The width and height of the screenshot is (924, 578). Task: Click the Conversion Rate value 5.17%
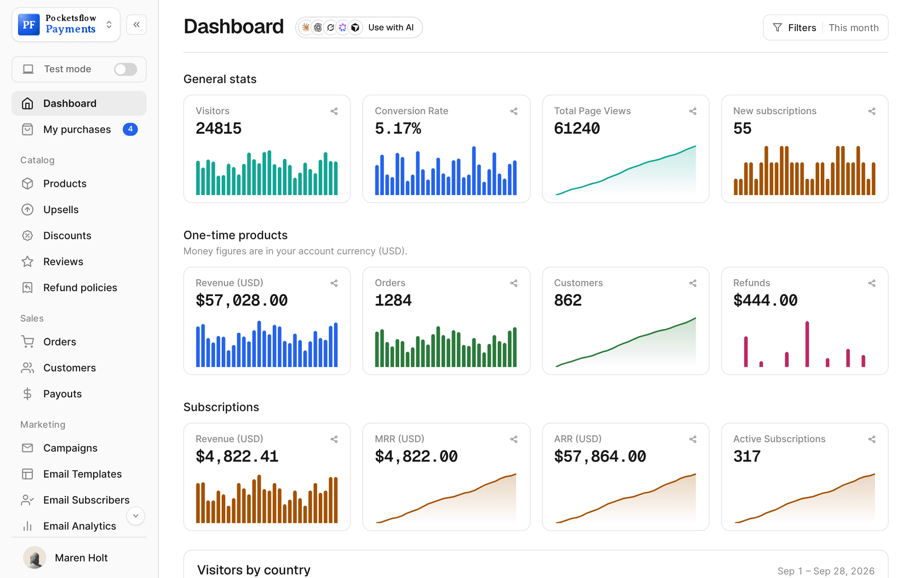[398, 129]
